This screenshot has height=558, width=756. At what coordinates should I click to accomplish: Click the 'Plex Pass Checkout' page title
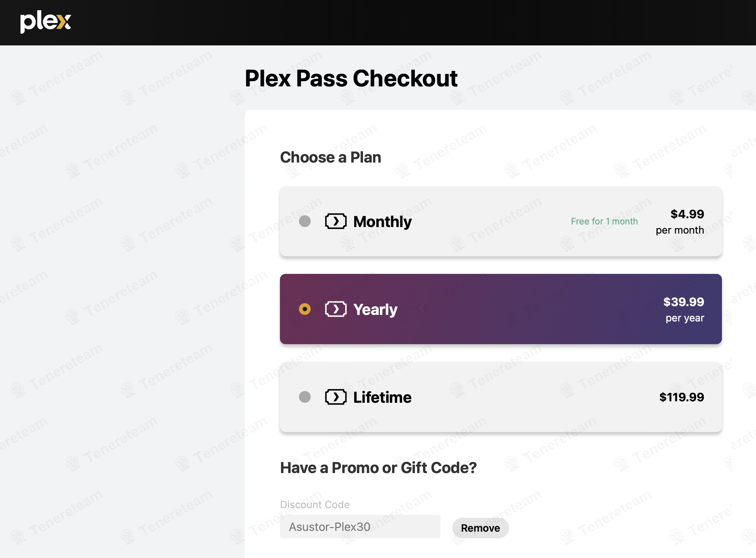[351, 78]
